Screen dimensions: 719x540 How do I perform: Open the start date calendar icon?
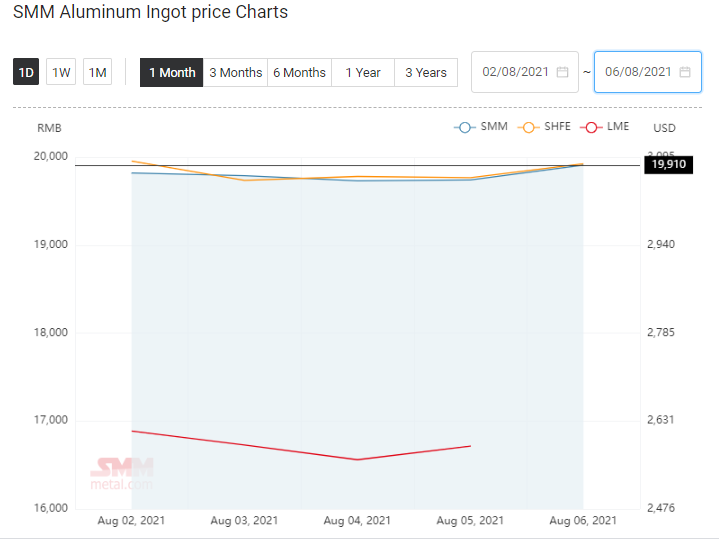[562, 72]
